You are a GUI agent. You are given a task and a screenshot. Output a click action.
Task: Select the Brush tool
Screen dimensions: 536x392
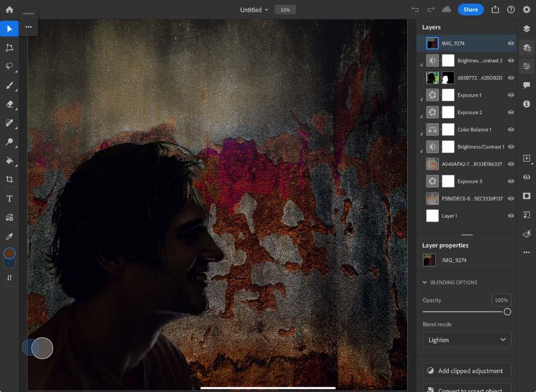[x=9, y=85]
